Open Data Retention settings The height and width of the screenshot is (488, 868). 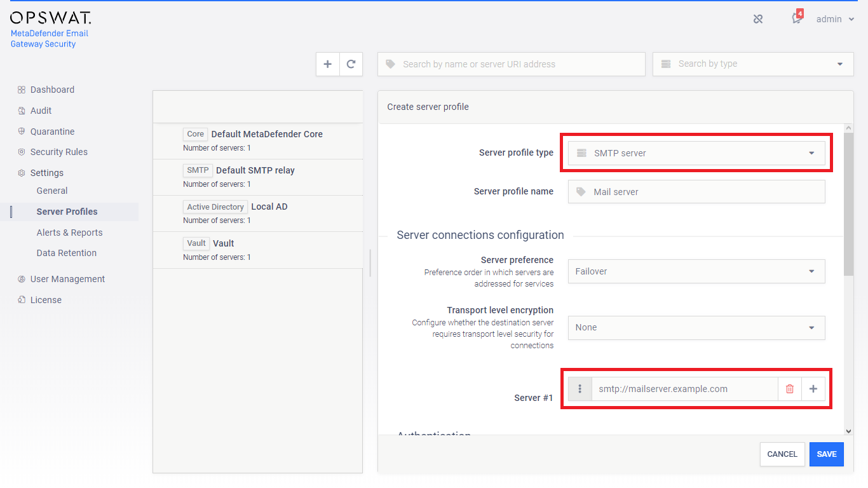point(67,253)
